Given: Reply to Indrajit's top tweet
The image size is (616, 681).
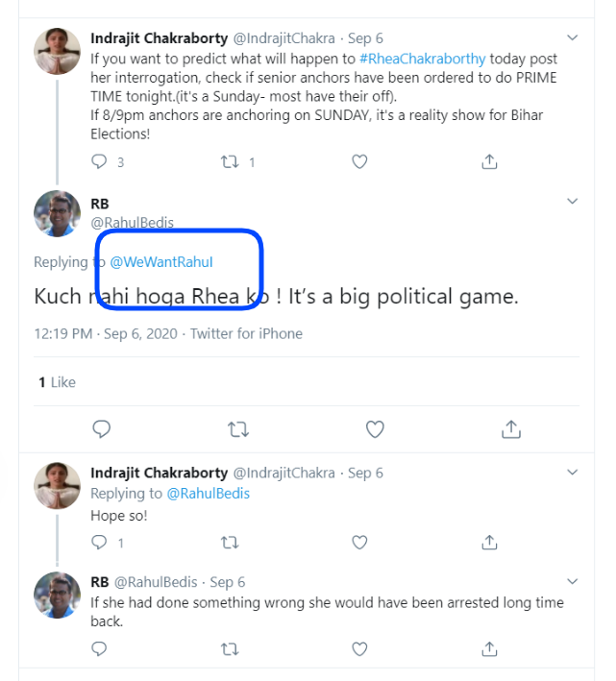Looking at the screenshot, I should tap(99, 162).
